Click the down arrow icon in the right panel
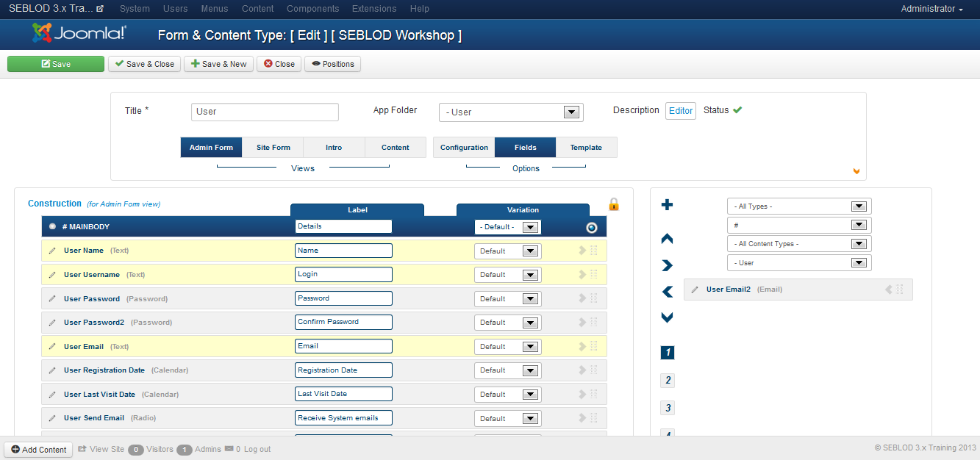This screenshot has height=460, width=980. click(x=667, y=317)
